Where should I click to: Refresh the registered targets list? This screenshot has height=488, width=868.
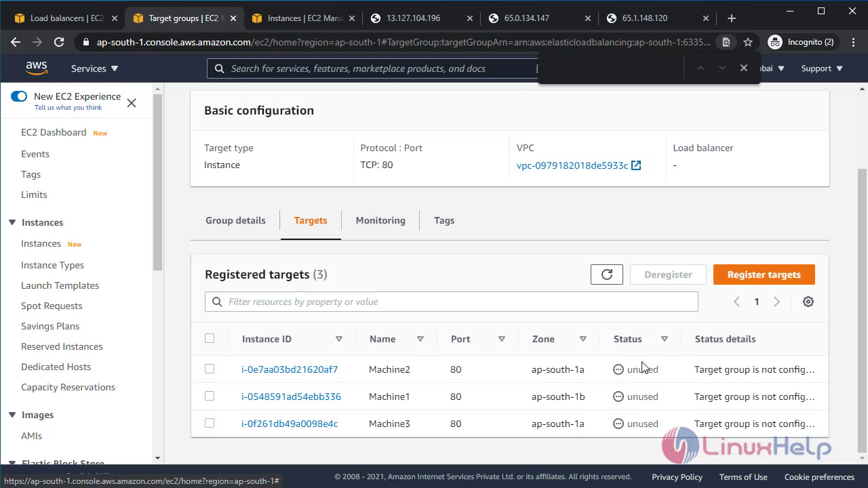[607, 274]
